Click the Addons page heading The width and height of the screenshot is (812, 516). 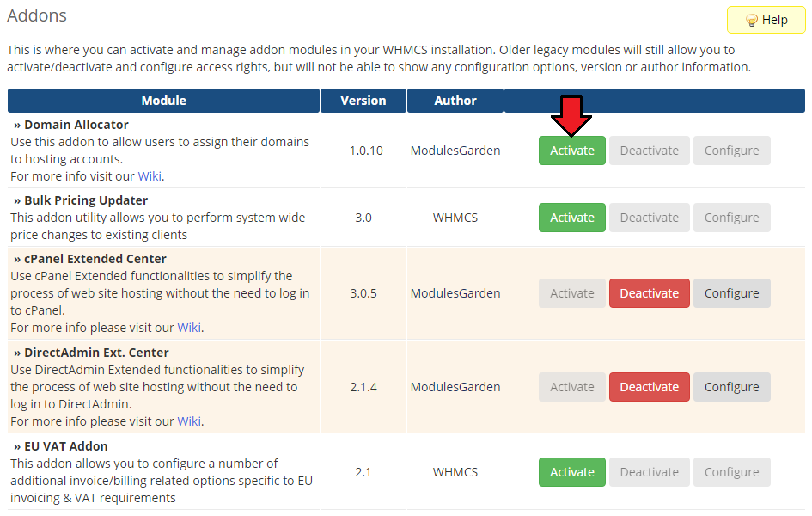(x=37, y=15)
